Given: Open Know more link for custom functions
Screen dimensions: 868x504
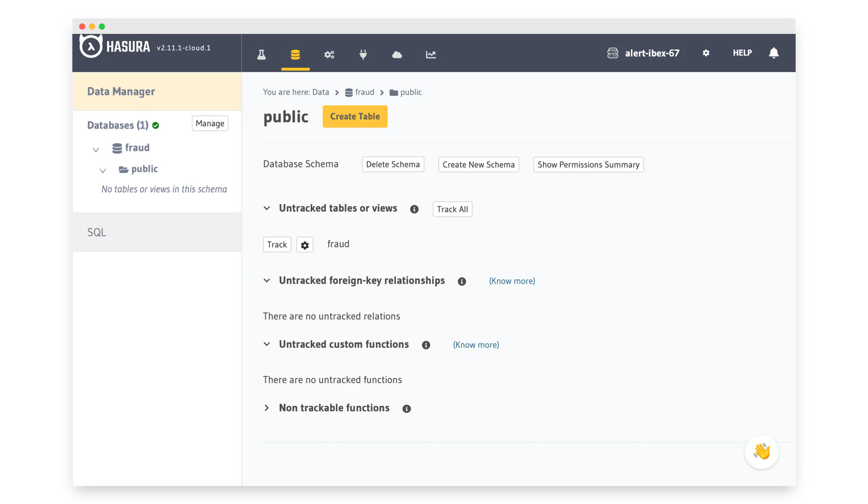Looking at the screenshot, I should [x=476, y=345].
